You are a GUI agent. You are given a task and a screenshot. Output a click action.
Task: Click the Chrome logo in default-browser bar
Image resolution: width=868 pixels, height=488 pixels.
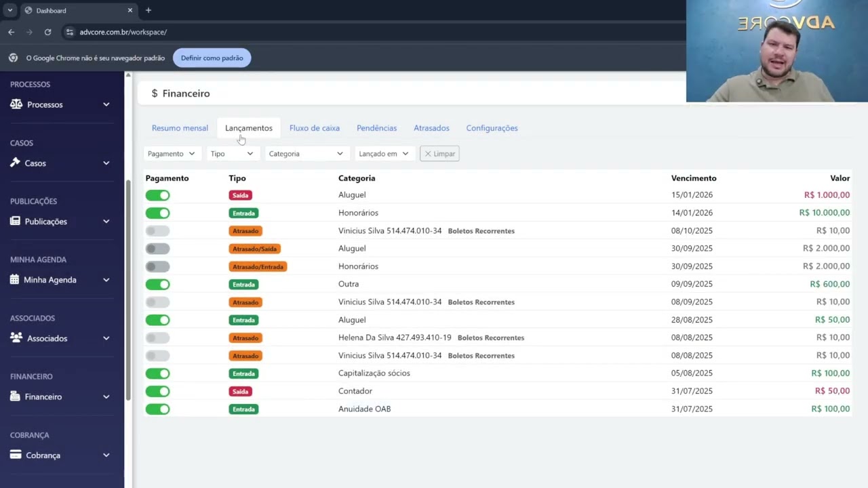pos(13,58)
